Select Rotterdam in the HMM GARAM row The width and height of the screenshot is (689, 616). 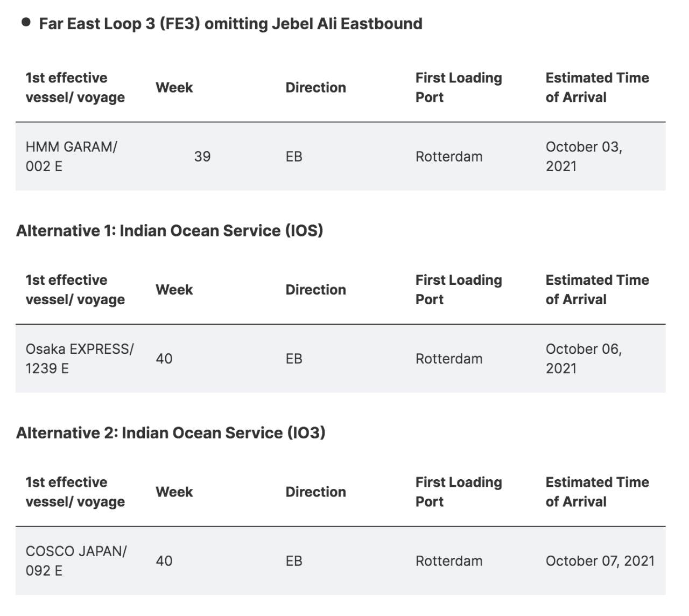tap(449, 157)
